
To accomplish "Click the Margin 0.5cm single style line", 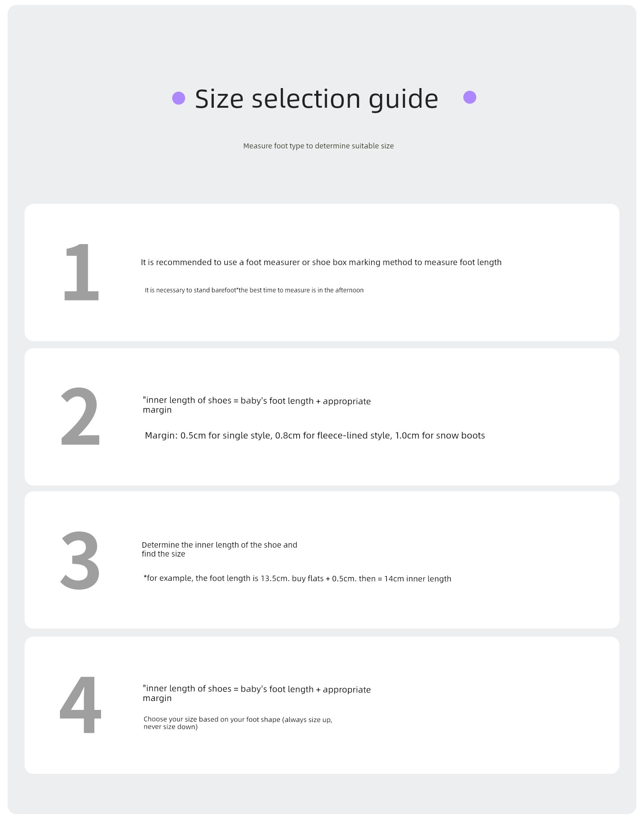I will tap(315, 435).
